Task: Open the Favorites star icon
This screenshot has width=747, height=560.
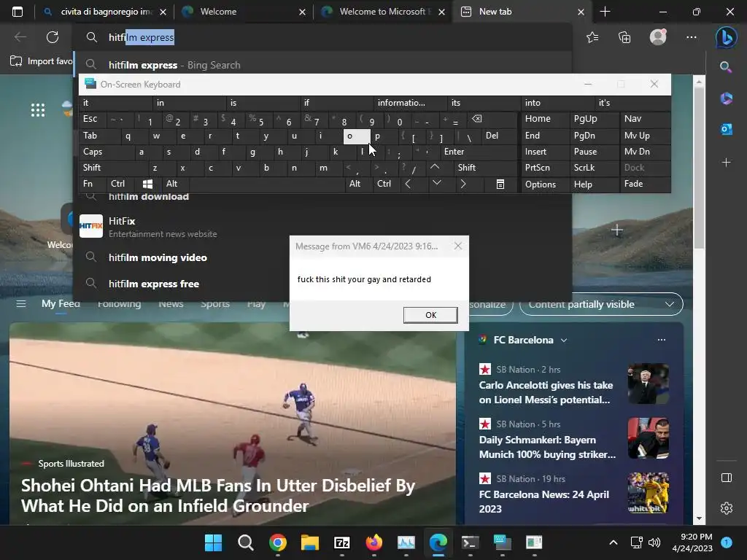Action: pos(592,37)
